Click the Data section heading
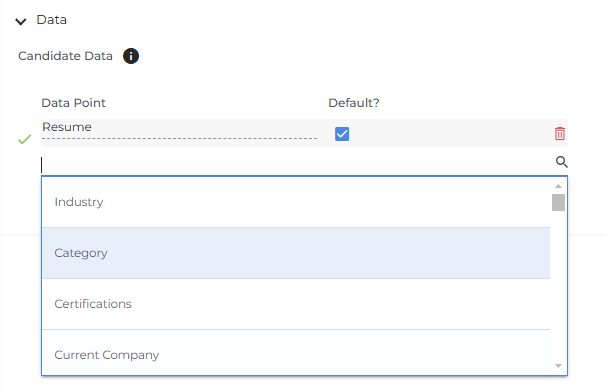Viewport: 605px width, 390px height. coord(51,20)
